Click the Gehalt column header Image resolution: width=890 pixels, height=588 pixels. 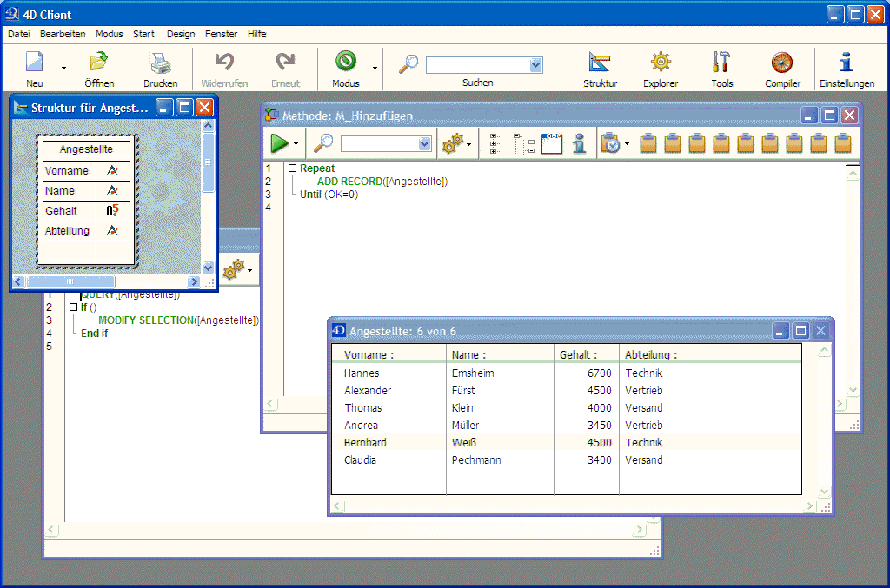point(578,354)
